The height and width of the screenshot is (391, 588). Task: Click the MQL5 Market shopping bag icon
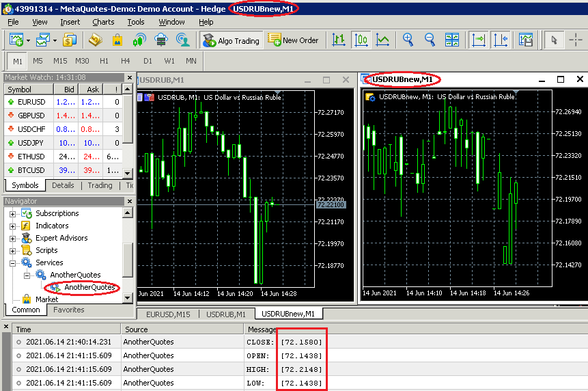click(117, 40)
